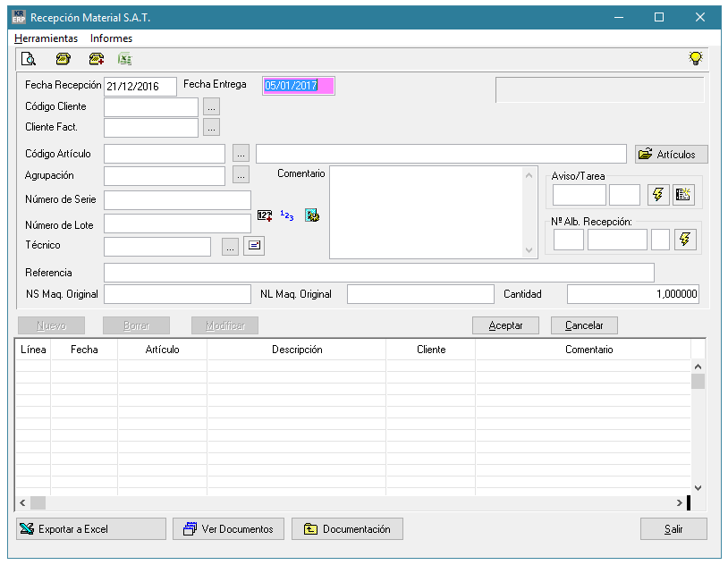Click the first Aviso/Tarea input box

(580, 195)
